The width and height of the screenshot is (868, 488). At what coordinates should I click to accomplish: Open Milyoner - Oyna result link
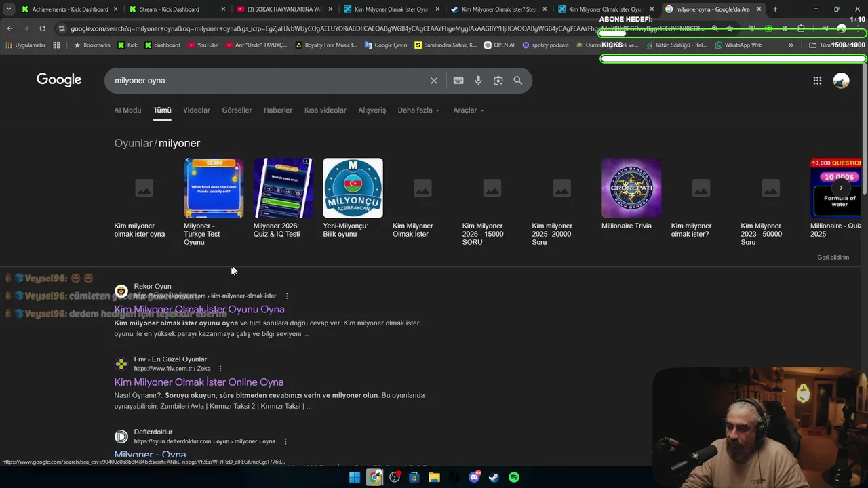click(150, 455)
